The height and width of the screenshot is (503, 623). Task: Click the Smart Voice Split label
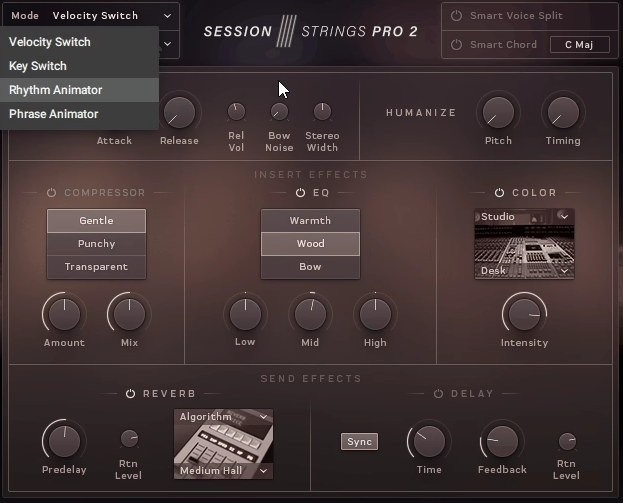[516, 15]
